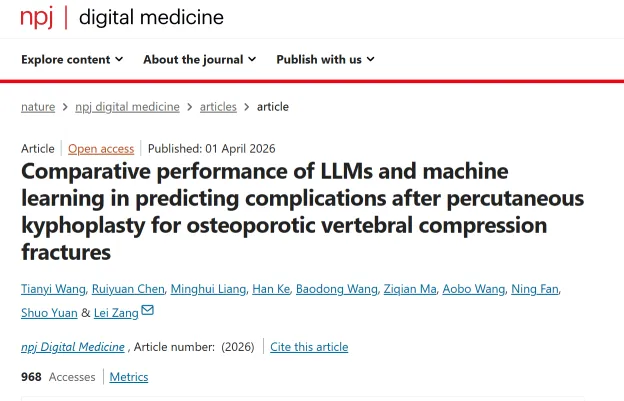Viewport: 624px width, 401px height.
Task: Expand the Publish with us menu
Action: coord(325,59)
